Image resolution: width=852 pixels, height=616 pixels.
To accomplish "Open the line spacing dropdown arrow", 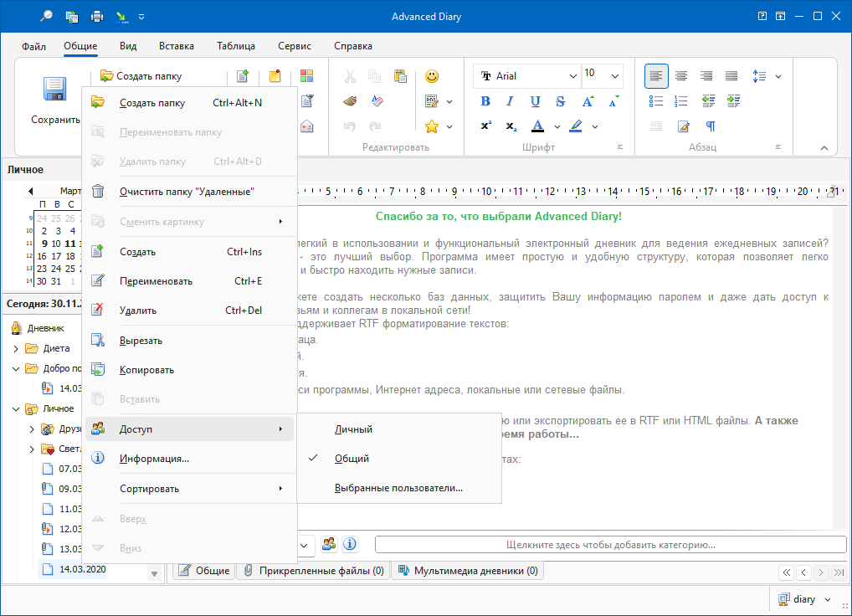I will coord(778,76).
